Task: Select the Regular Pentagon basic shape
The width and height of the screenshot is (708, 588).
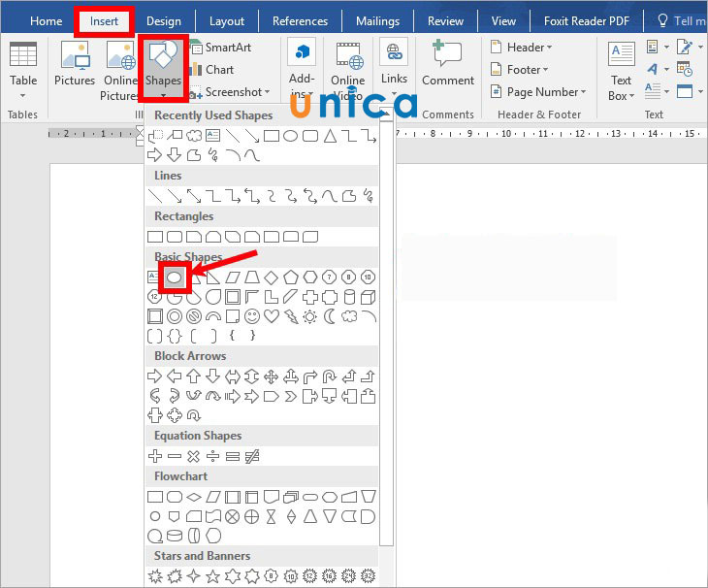Action: (x=290, y=278)
